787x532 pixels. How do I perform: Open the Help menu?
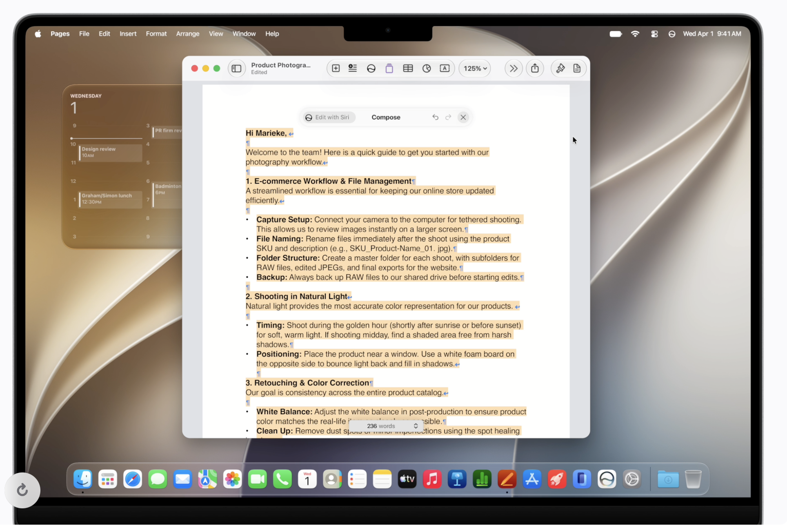click(272, 34)
